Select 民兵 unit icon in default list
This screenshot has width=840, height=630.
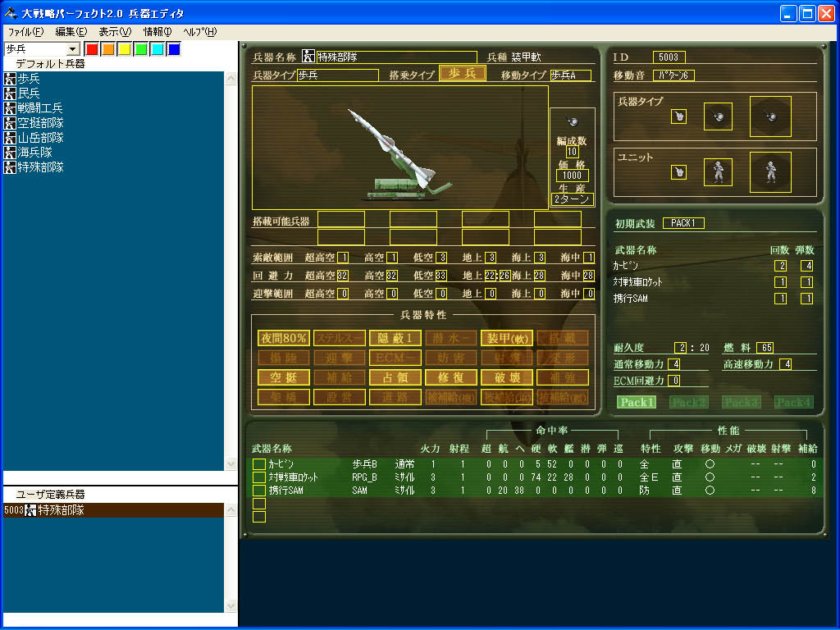(x=10, y=94)
